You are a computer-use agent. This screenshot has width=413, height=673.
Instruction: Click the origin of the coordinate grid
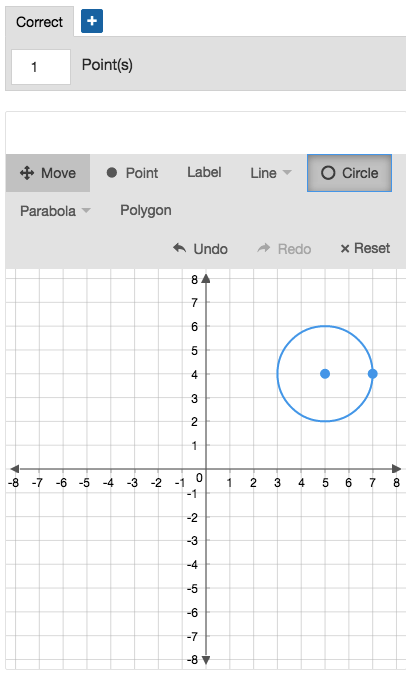point(206,469)
